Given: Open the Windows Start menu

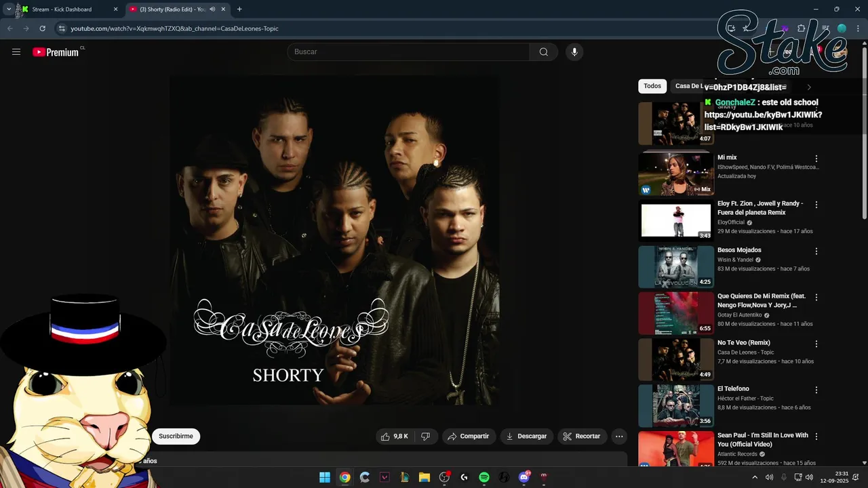Looking at the screenshot, I should pos(325,477).
